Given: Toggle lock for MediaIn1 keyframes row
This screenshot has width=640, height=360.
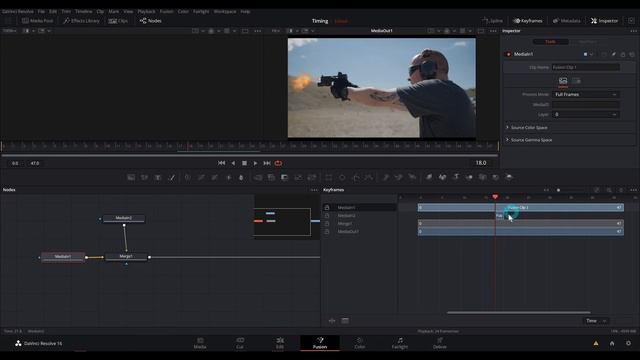Looking at the screenshot, I should click(x=327, y=208).
